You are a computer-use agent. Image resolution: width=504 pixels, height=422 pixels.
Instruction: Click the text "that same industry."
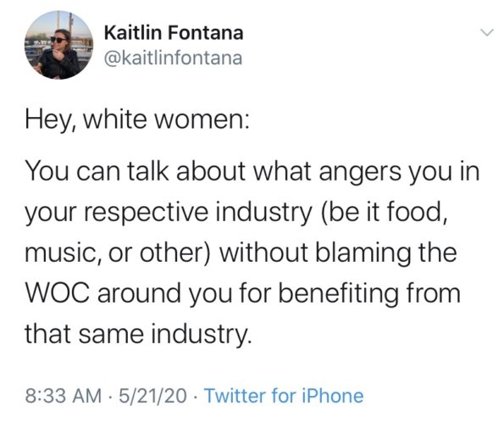pos(137,335)
